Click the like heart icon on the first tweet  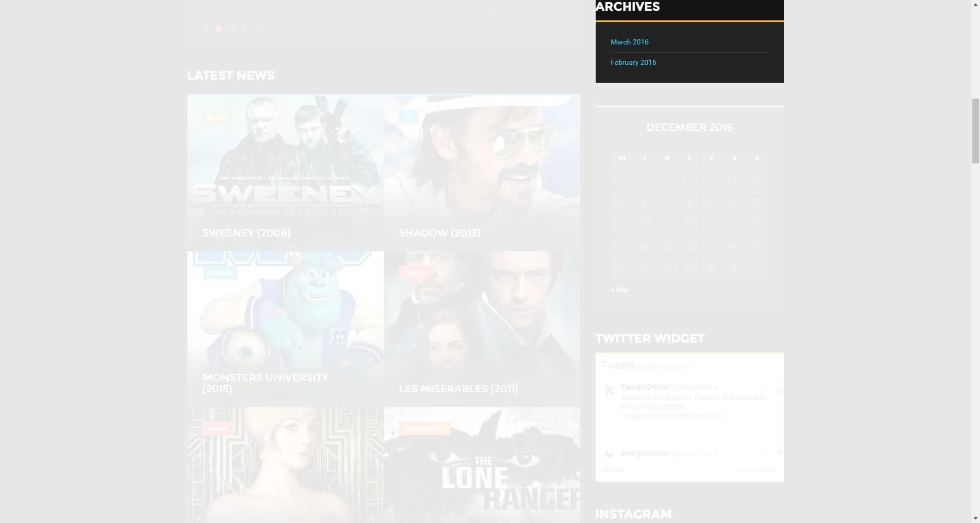(625, 431)
